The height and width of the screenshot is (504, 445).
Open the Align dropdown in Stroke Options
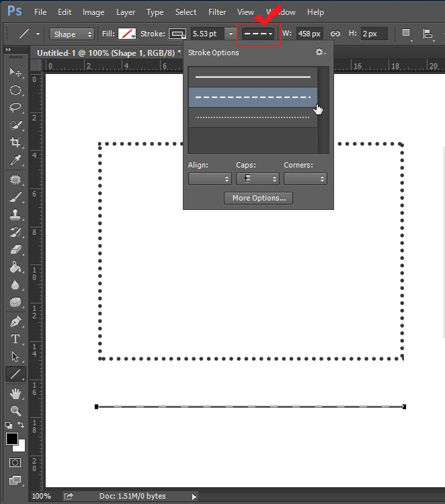[210, 179]
